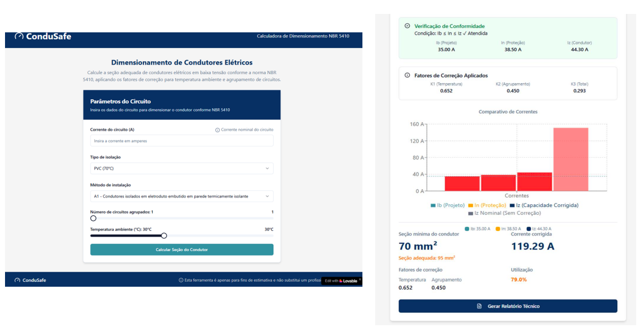Image resolution: width=644 pixels, height=328 pixels.
Task: Open the Tipo de isolação dropdown
Action: [x=182, y=168]
